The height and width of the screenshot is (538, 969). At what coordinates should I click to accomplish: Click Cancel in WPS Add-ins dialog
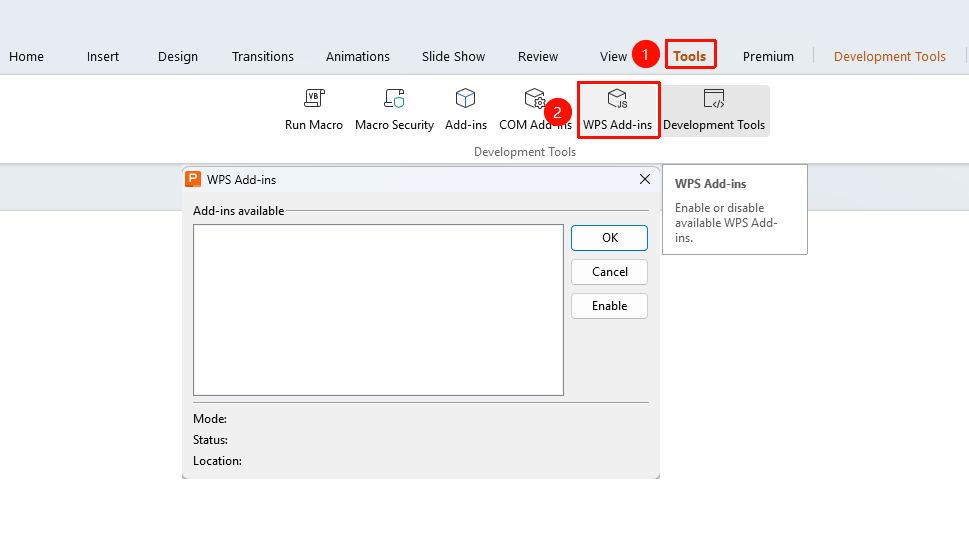pyautogui.click(x=609, y=272)
